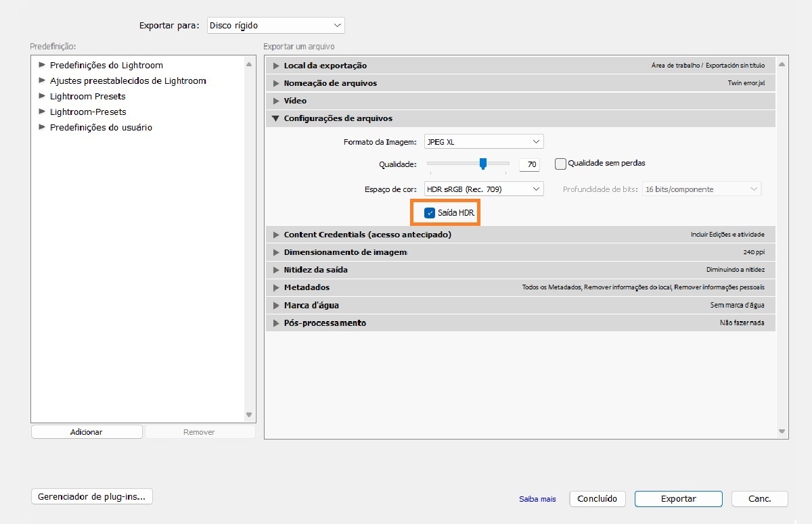Collapse the Configurações de arquivos section
812x524 pixels.
pos(276,118)
